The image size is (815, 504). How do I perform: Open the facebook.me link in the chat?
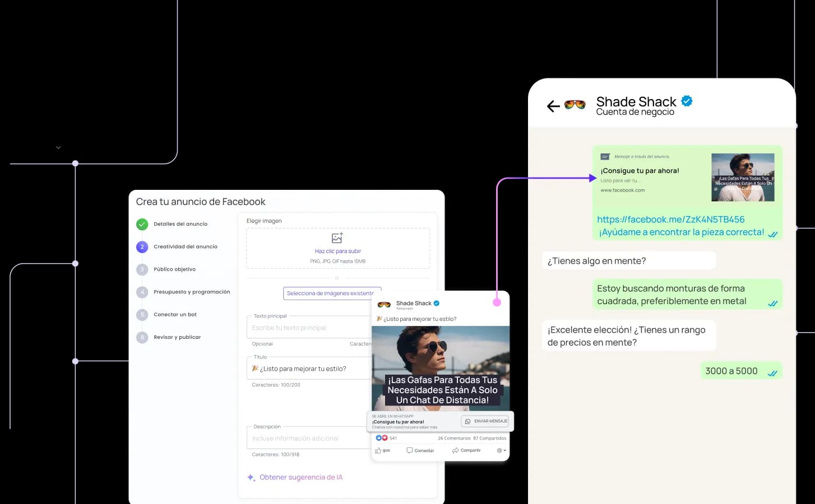pos(670,220)
